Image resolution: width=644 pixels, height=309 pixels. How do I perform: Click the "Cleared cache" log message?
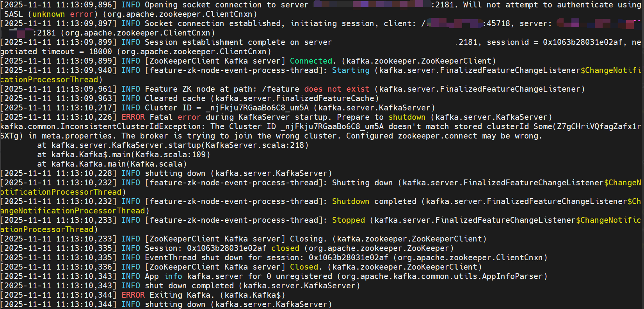pyautogui.click(x=175, y=98)
